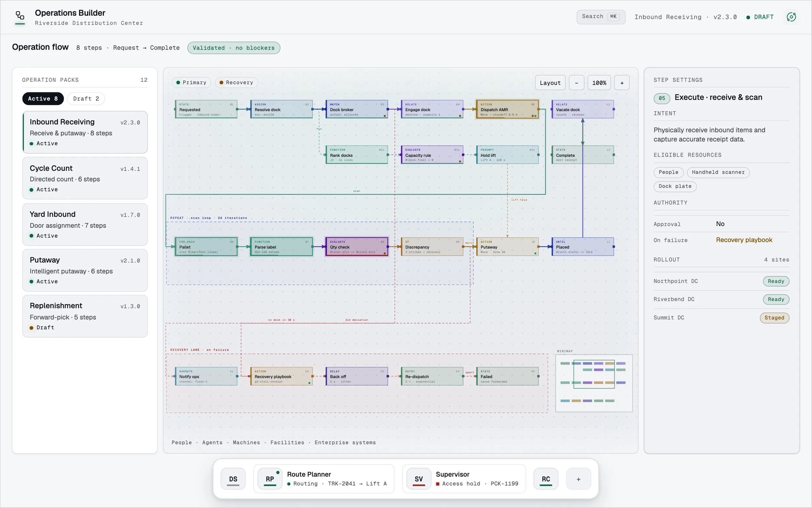Viewport: 812px width, 508px height.
Task: Click the People resource chip
Action: pos(668,172)
